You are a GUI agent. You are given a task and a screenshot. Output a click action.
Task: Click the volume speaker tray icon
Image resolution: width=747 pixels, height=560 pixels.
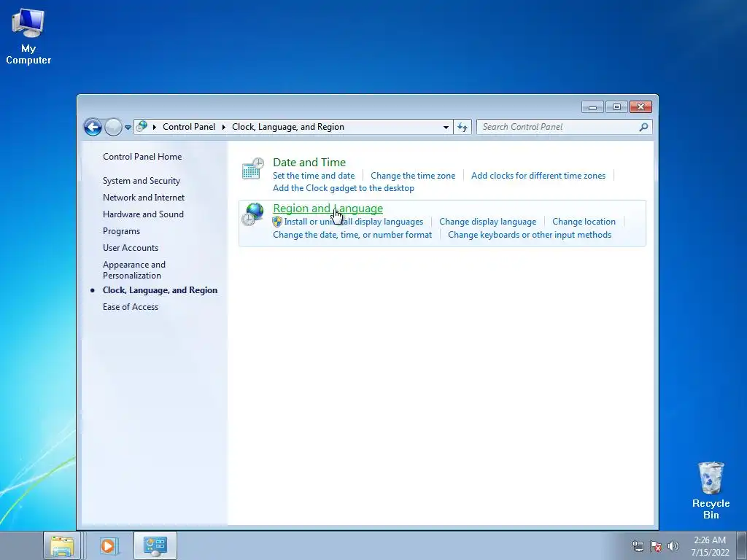pos(673,546)
